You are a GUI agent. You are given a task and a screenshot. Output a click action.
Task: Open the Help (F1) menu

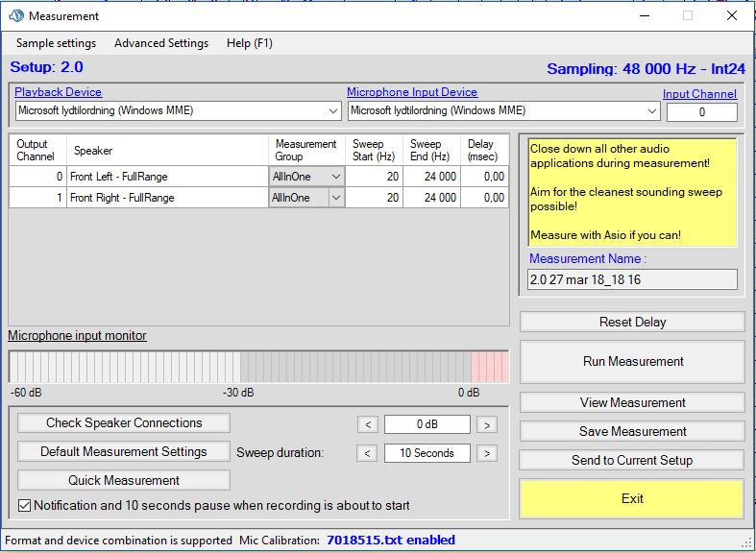(250, 43)
